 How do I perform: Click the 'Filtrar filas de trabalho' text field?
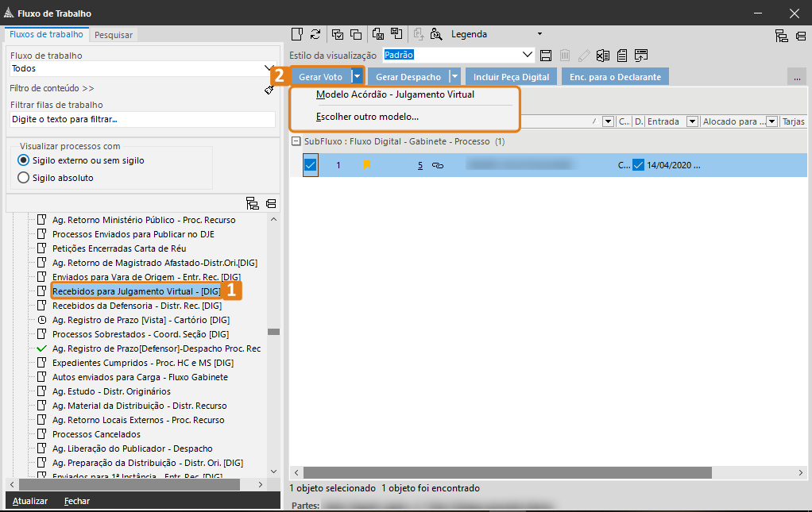(141, 119)
